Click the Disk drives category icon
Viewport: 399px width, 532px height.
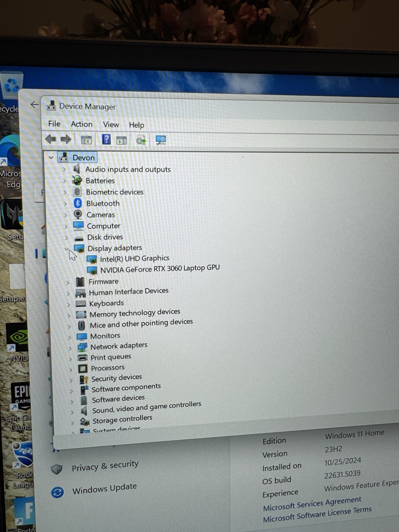pos(79,238)
